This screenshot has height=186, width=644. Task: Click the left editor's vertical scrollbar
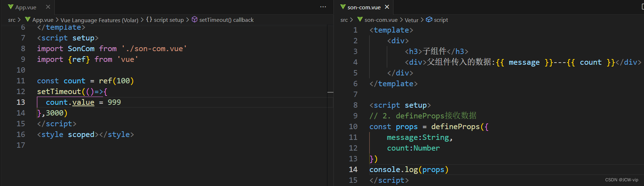(330, 105)
